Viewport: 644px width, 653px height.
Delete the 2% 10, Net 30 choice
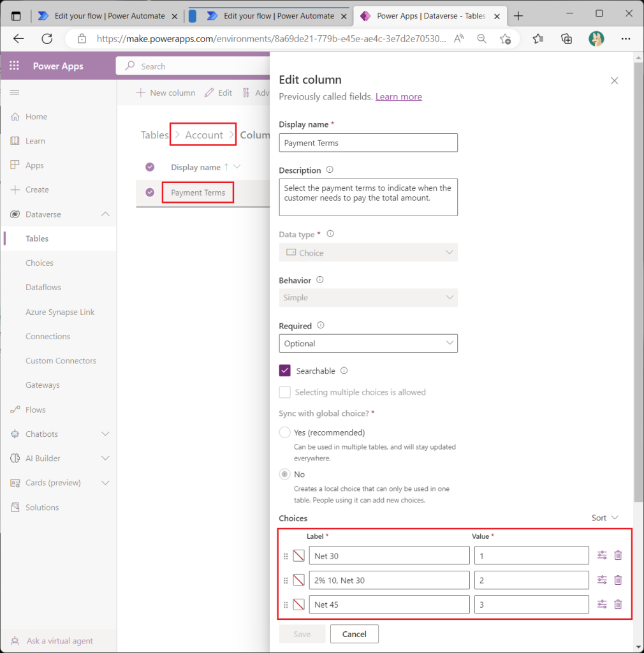click(x=618, y=580)
